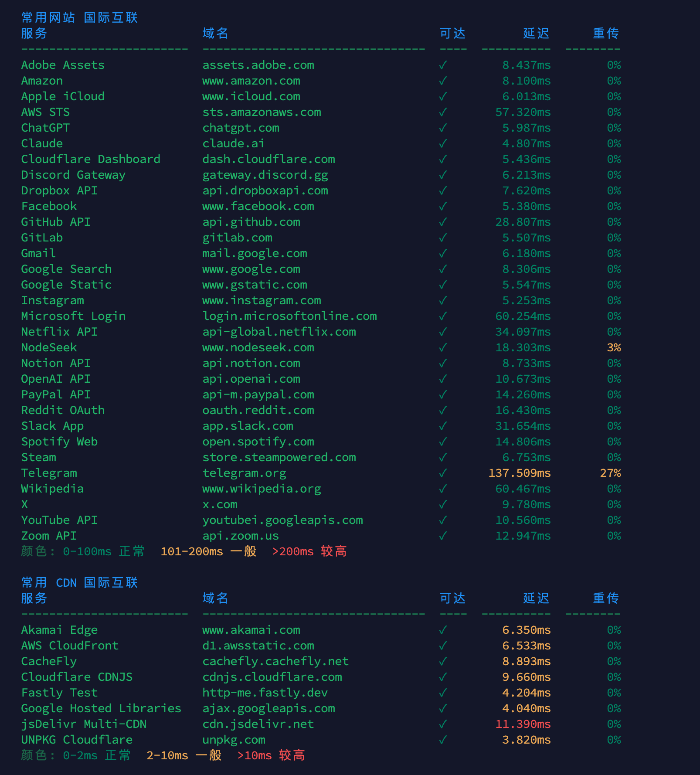Click the domain "http-me.fastly.dev"
700x775 pixels.
click(x=265, y=693)
